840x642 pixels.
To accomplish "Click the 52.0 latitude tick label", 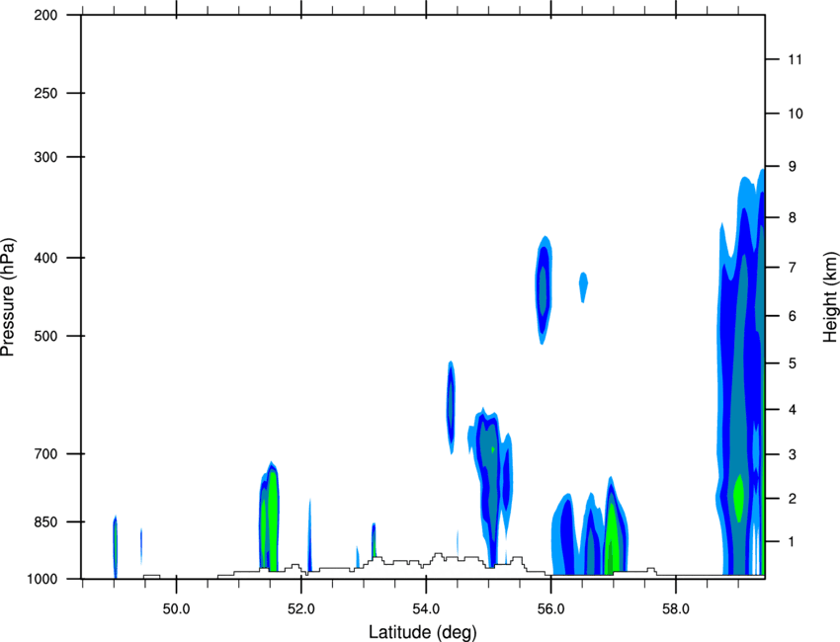I will 301,609.
